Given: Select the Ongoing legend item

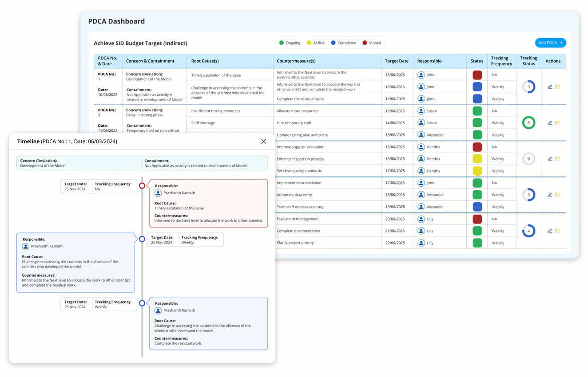Looking at the screenshot, I should click(x=290, y=43).
